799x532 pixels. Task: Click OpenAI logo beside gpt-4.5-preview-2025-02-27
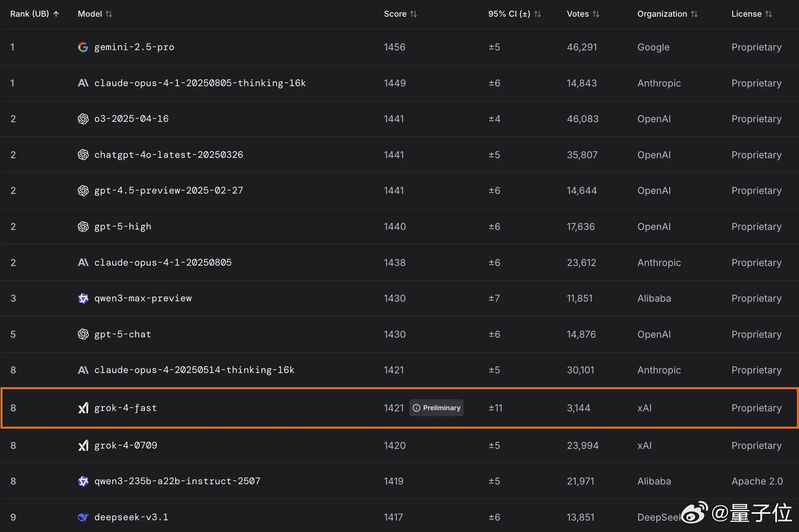coord(83,190)
